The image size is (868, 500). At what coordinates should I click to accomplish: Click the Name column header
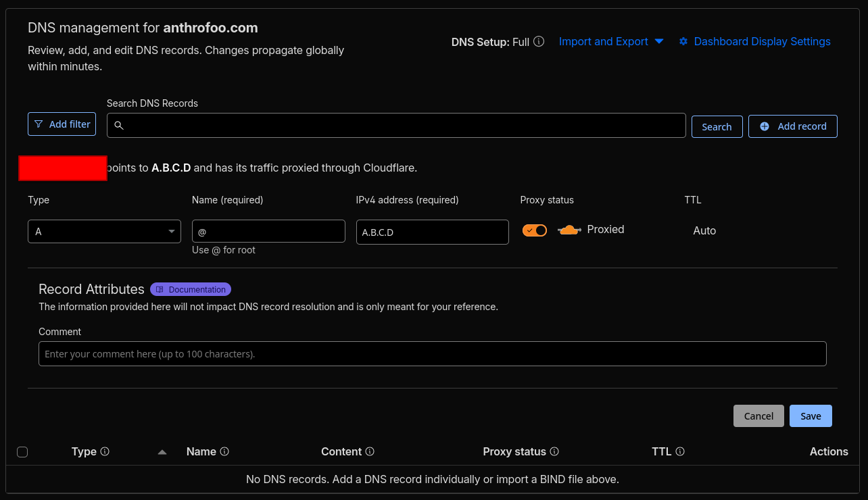[201, 451]
